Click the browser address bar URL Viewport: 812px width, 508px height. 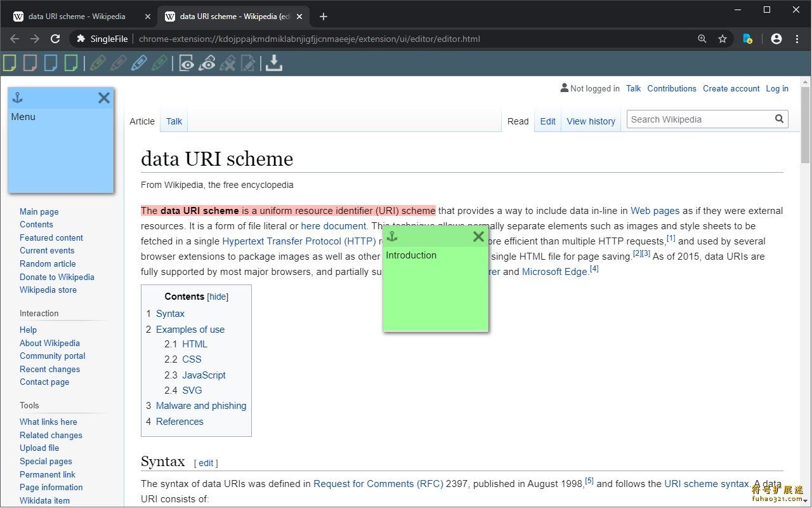click(x=310, y=39)
